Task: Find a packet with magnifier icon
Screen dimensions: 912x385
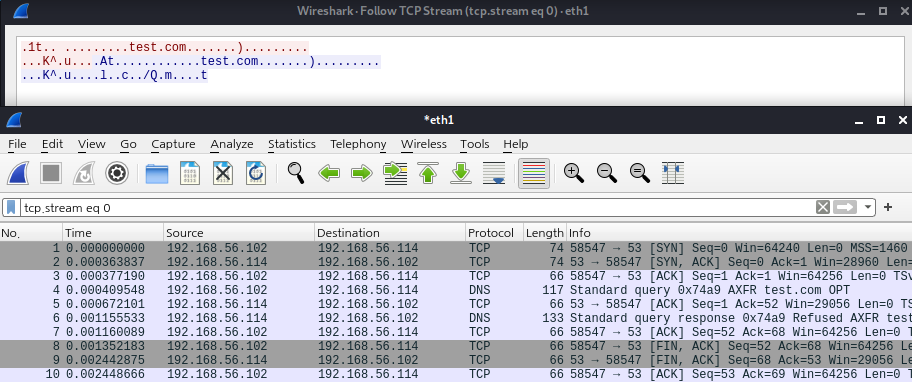Action: pyautogui.click(x=296, y=173)
